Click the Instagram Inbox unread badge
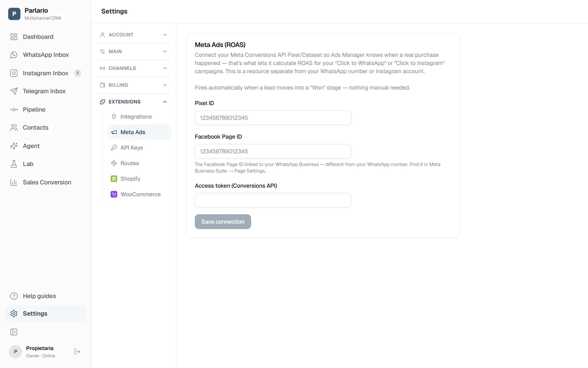The image size is (588, 368). (78, 73)
